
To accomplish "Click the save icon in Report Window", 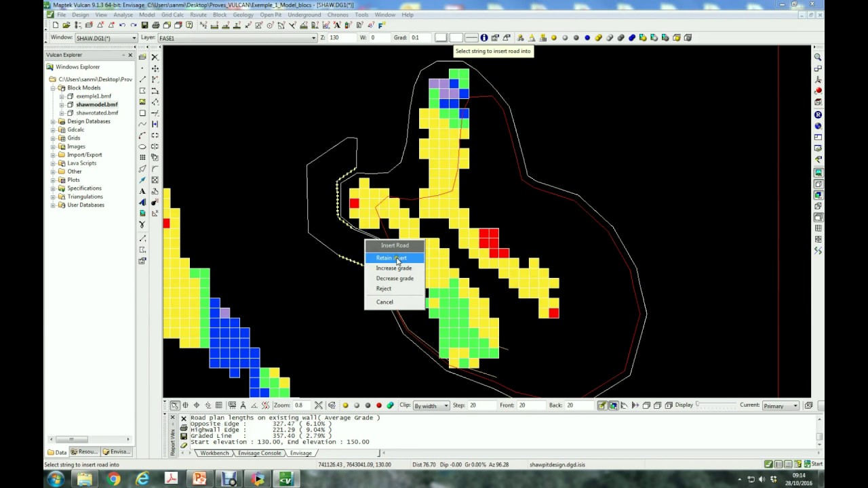I will point(183,437).
